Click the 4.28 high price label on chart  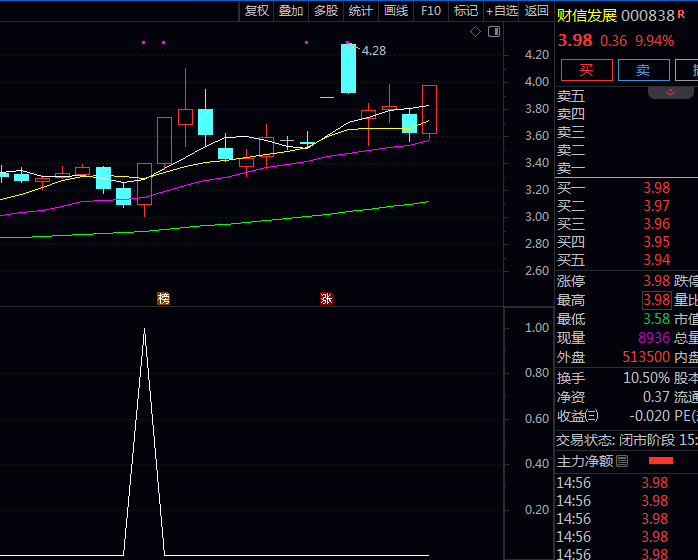(374, 51)
